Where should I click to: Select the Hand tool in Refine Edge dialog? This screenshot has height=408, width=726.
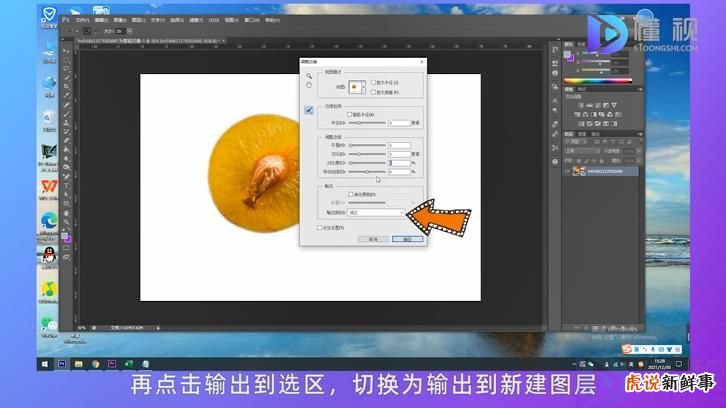click(309, 85)
